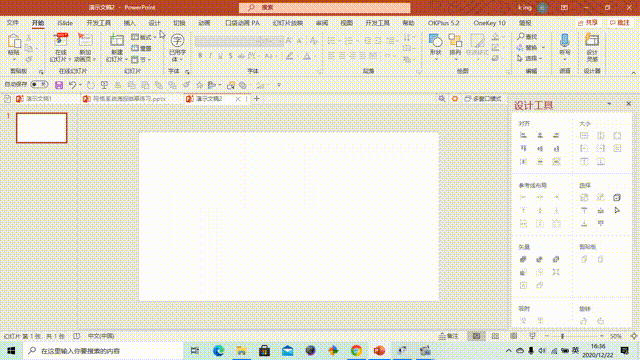Open the 形状 shapes gallery
The image size is (640, 360).
pos(436,47)
